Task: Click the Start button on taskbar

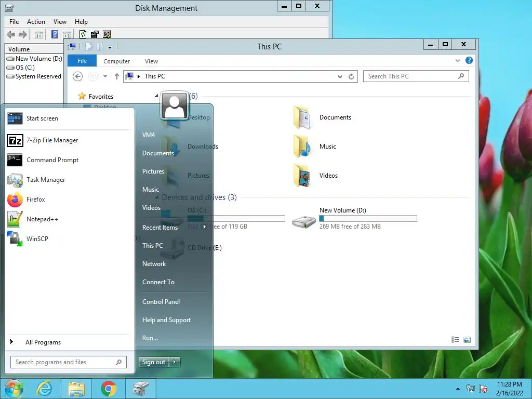Action: click(x=14, y=389)
